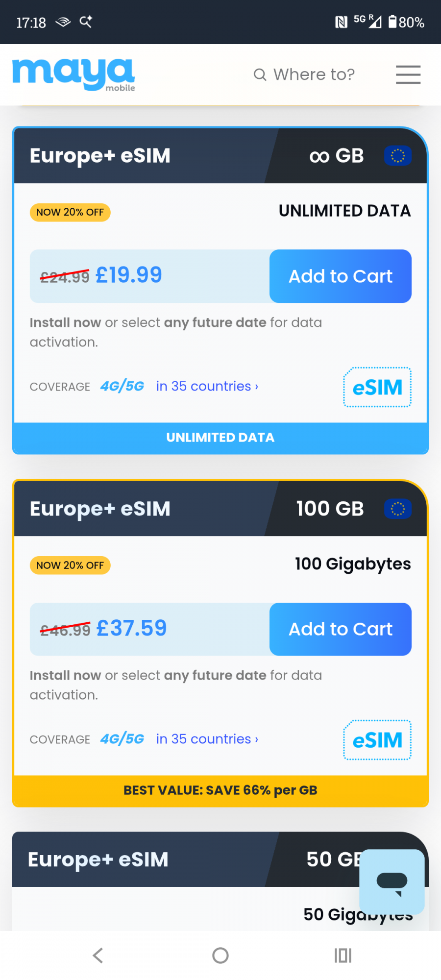441x980 pixels.
Task: Open the hamburger menu
Action: point(408,74)
